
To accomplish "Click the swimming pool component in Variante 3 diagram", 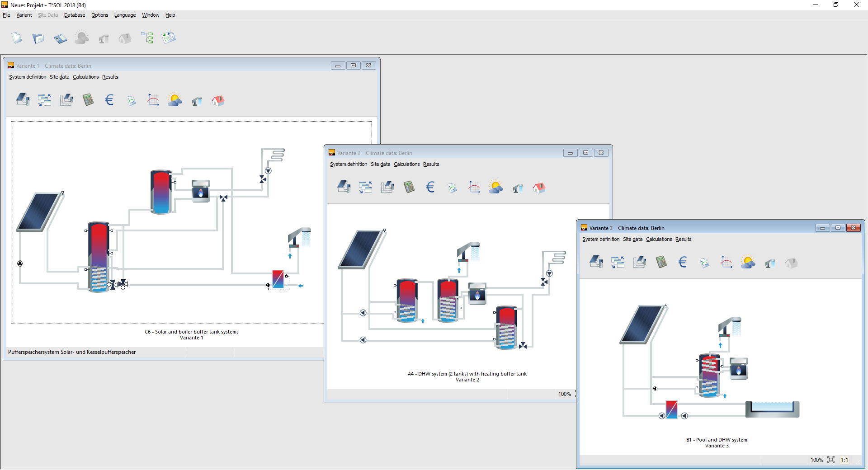I will coord(772,409).
